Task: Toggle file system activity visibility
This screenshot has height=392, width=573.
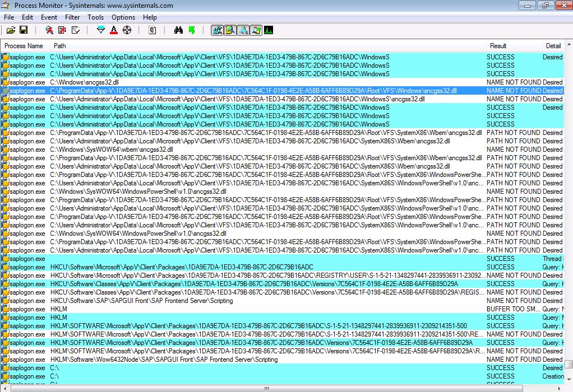Action: tap(230, 30)
